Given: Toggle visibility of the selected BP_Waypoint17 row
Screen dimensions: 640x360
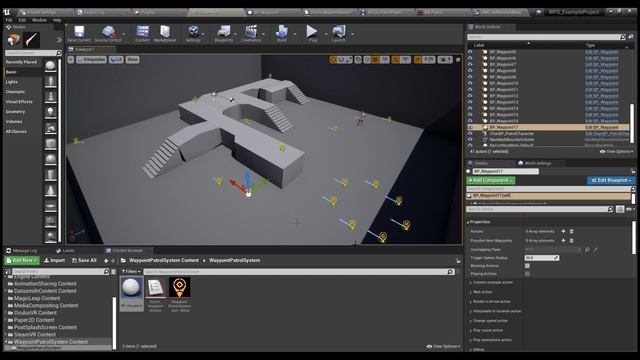Looking at the screenshot, I should pos(470,127).
